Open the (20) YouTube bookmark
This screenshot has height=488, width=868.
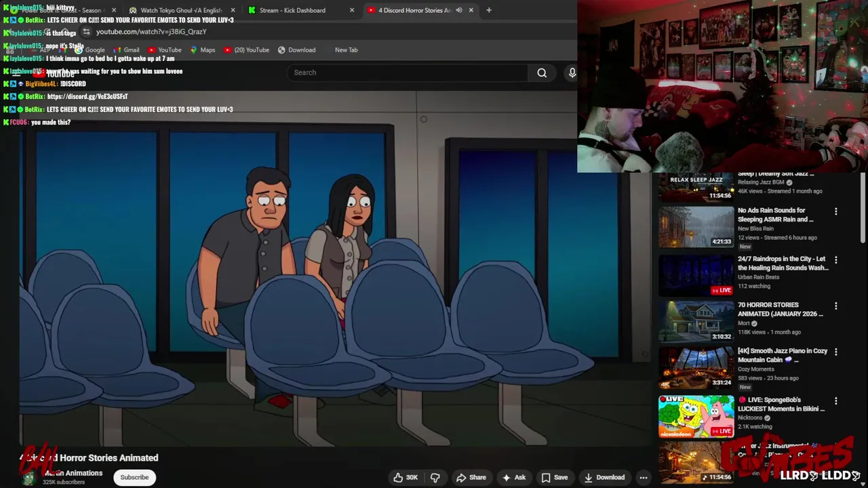(246, 49)
